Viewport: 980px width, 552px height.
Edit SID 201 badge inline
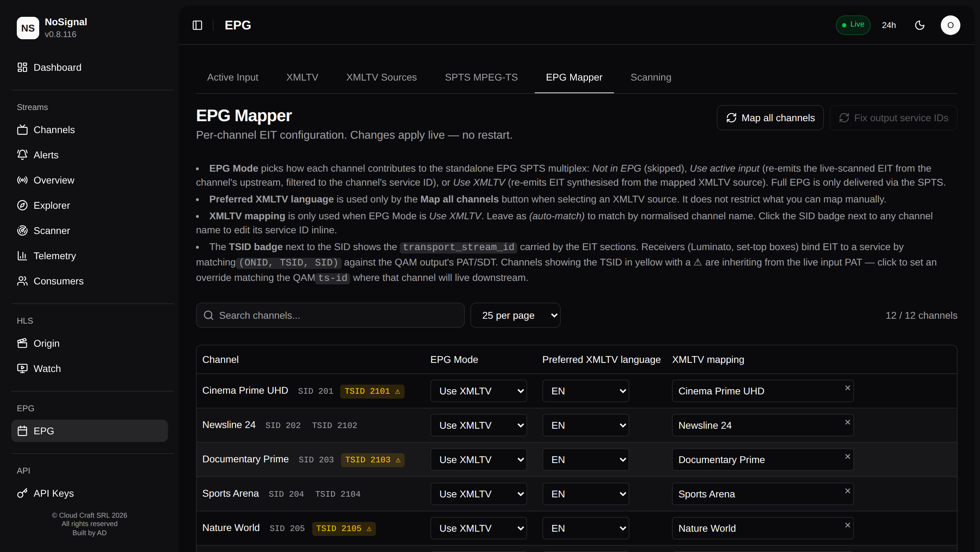(315, 391)
